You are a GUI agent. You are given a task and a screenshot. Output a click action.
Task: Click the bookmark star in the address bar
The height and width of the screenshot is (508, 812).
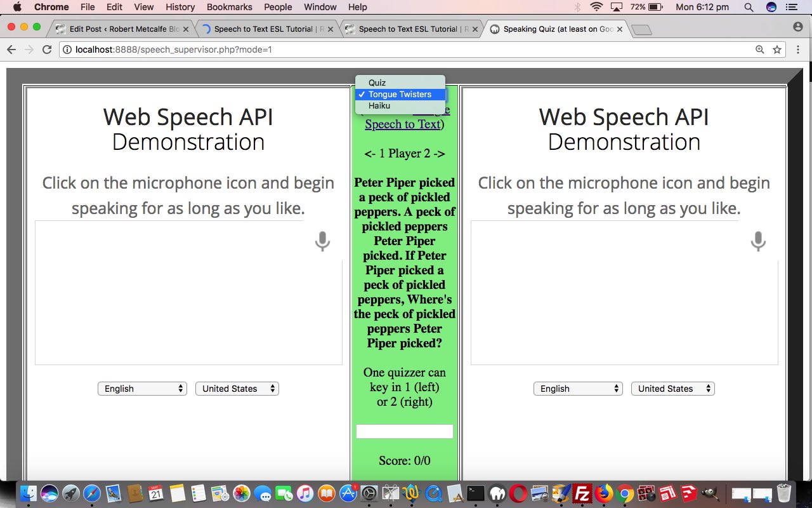776,49
